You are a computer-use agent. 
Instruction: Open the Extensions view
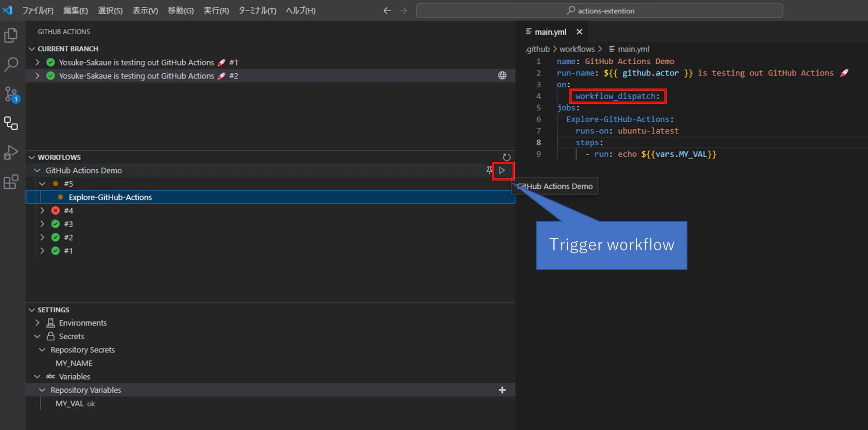tap(11, 182)
